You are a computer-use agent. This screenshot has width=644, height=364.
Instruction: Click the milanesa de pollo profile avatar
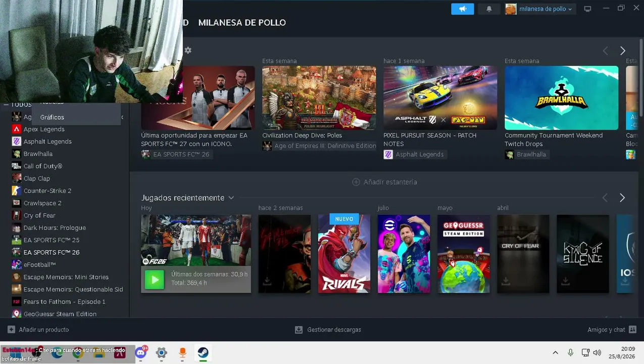tap(511, 9)
